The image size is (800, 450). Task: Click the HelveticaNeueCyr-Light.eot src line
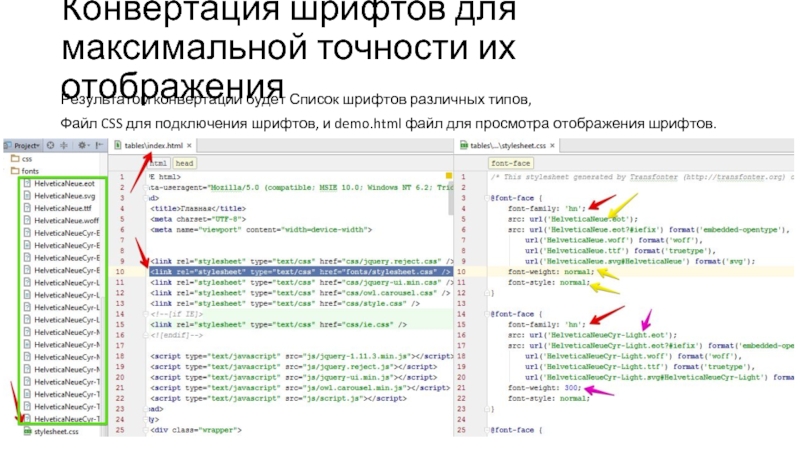coord(592,335)
